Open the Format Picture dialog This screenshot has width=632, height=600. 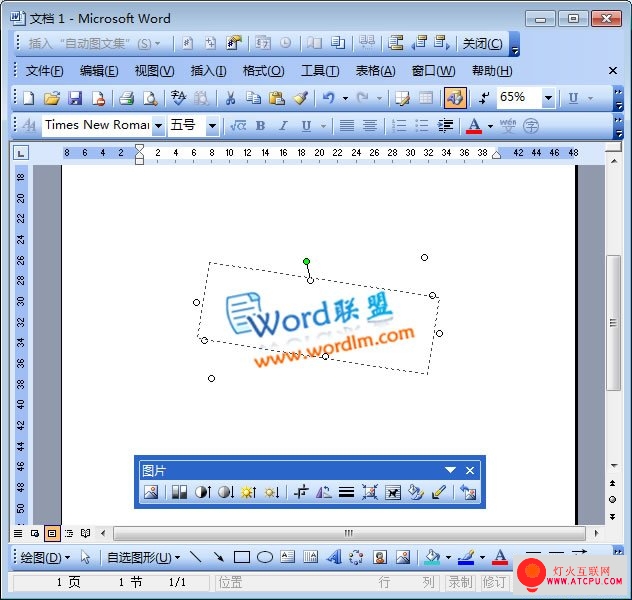(x=416, y=492)
